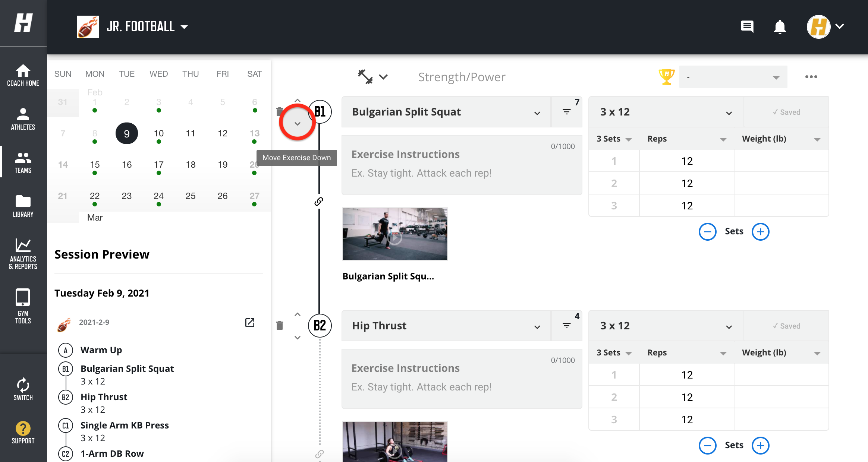
Task: Open the Weight (lb) dropdown for Bulgarian Split Squat
Action: pyautogui.click(x=781, y=139)
